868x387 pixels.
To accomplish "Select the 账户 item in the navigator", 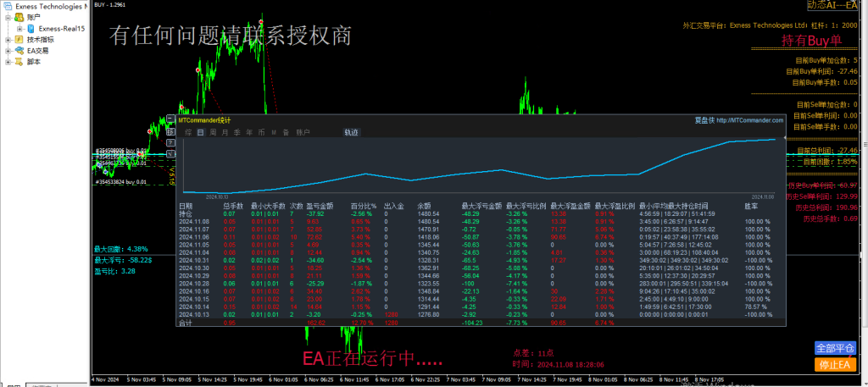I will 33,18.
